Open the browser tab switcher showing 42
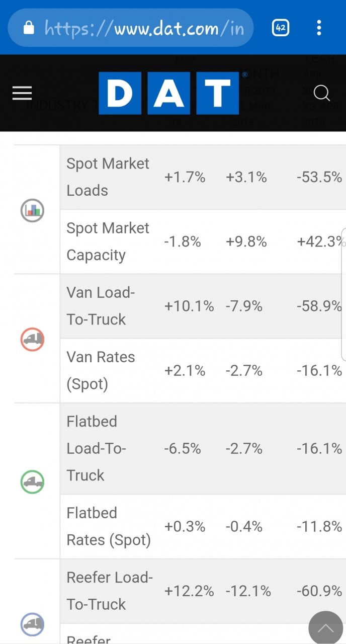346x644 pixels. (281, 28)
